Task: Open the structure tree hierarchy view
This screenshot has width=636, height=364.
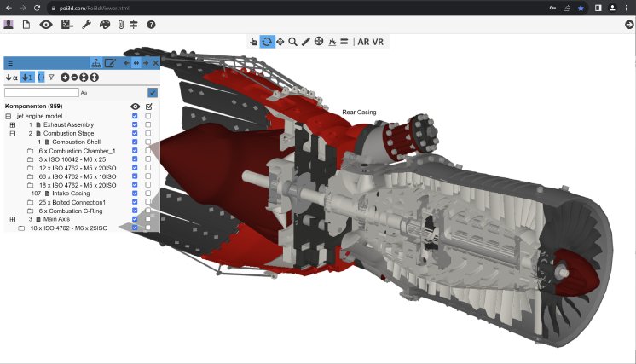Action: point(95,63)
